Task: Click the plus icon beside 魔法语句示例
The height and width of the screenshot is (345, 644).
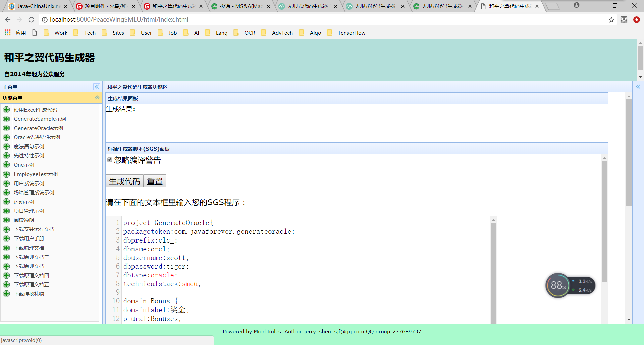Action: [x=6, y=146]
